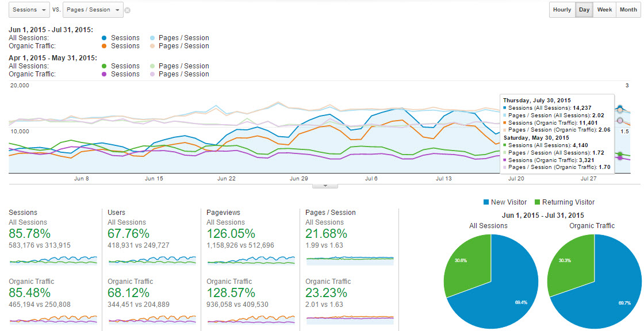Click the Pageviews metric heading
644x331 pixels.
(x=224, y=212)
